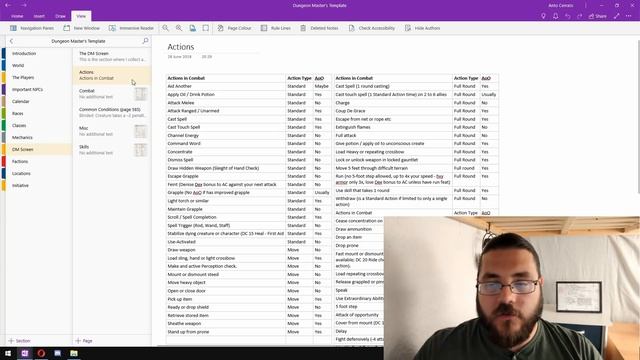Click the undo arrow in the title bar

(x=568, y=16)
